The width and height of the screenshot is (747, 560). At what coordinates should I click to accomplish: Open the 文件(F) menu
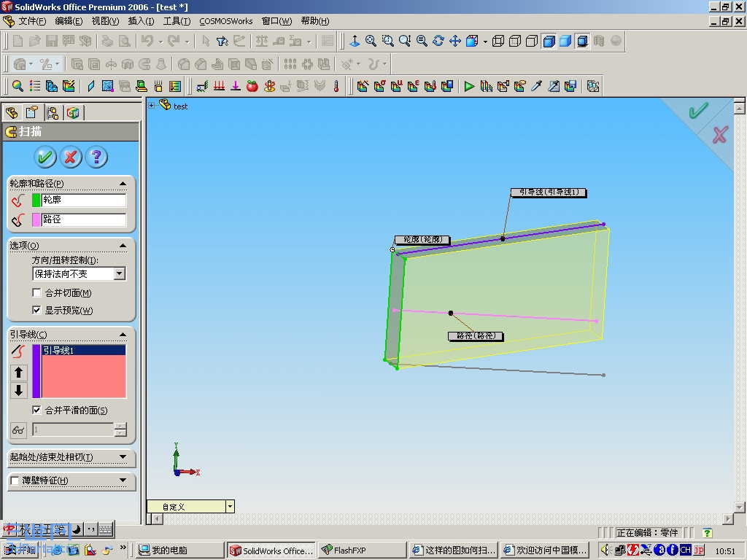tap(32, 21)
